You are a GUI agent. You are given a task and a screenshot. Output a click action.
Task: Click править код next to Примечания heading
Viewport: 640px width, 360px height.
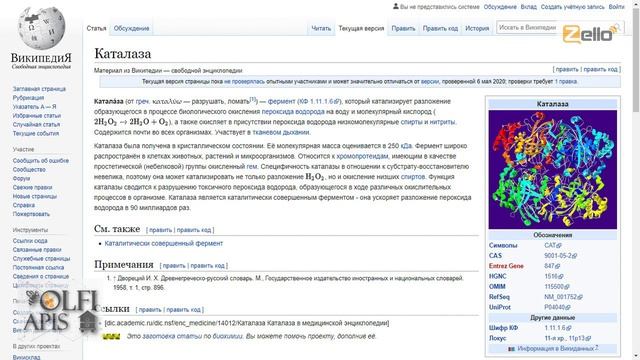click(207, 266)
